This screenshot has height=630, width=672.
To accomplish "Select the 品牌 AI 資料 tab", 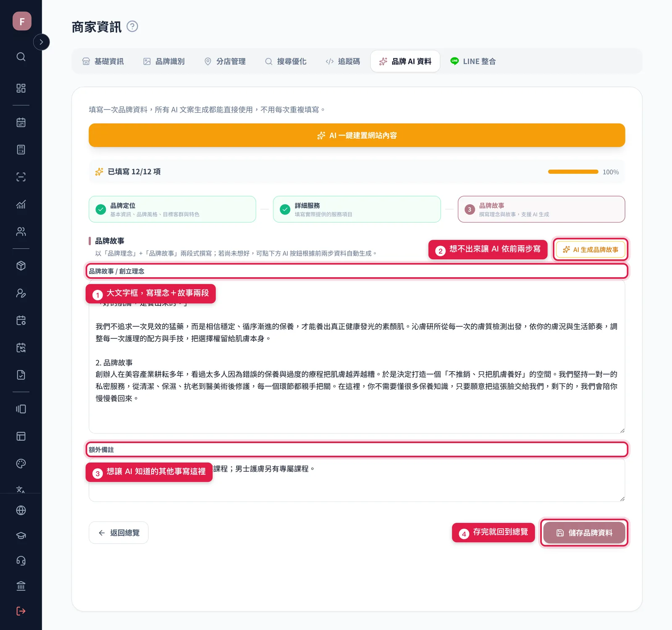I will click(405, 61).
